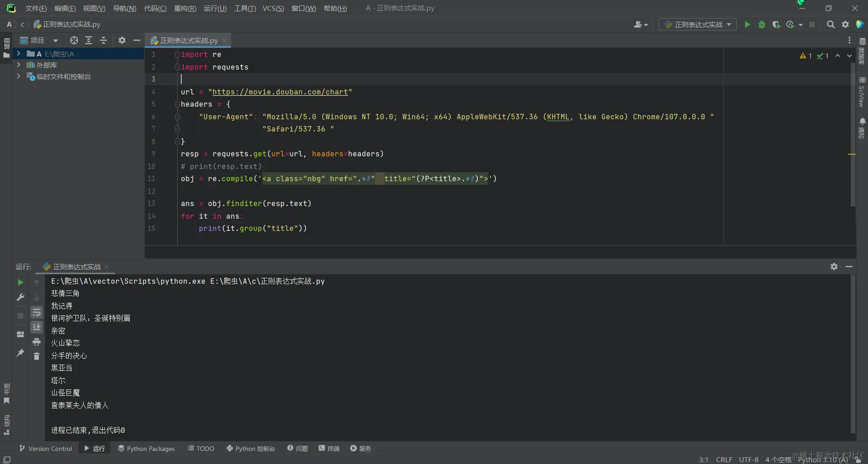Screen dimensions: 868x464
Task: Click the green Run button in top toolbar
Action: [x=747, y=24]
